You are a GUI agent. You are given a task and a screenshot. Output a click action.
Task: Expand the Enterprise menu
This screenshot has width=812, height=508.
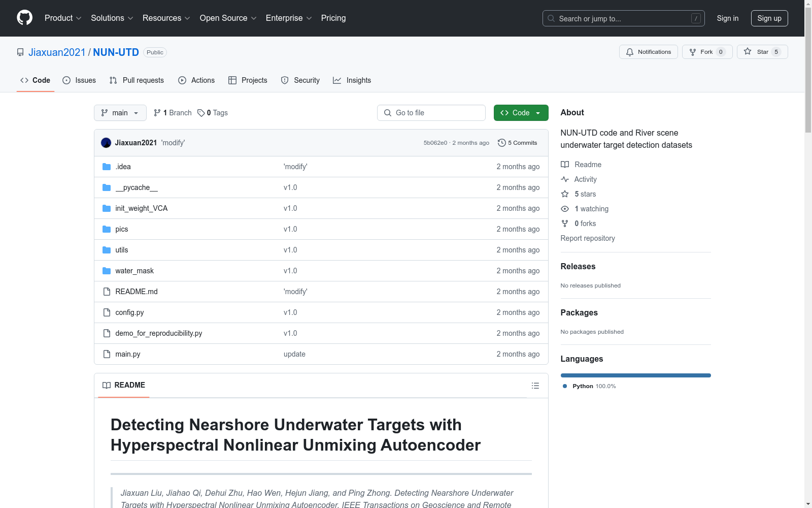coord(289,18)
